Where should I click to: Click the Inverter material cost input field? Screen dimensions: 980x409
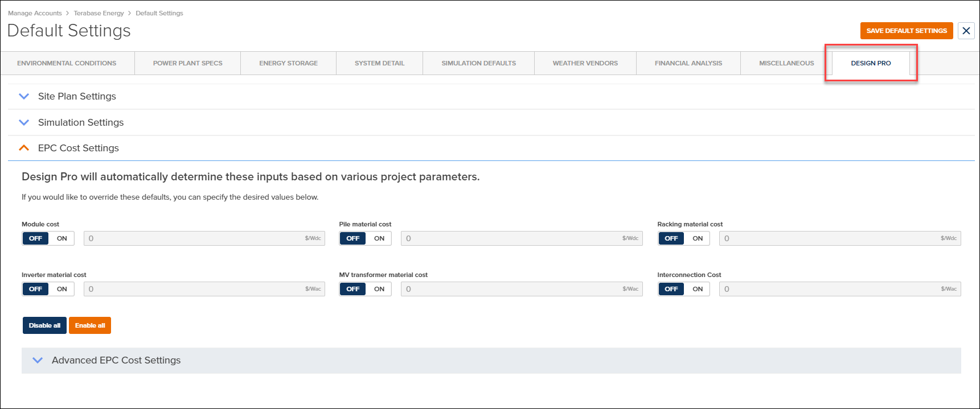point(204,289)
